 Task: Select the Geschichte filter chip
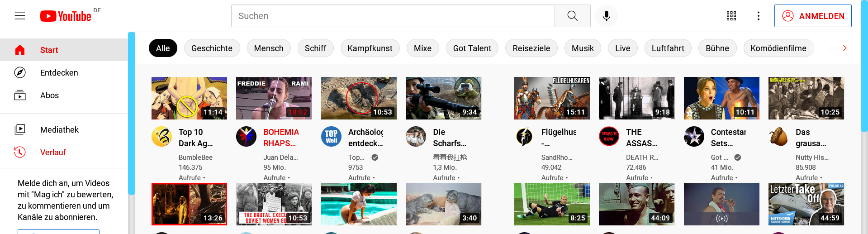click(212, 48)
